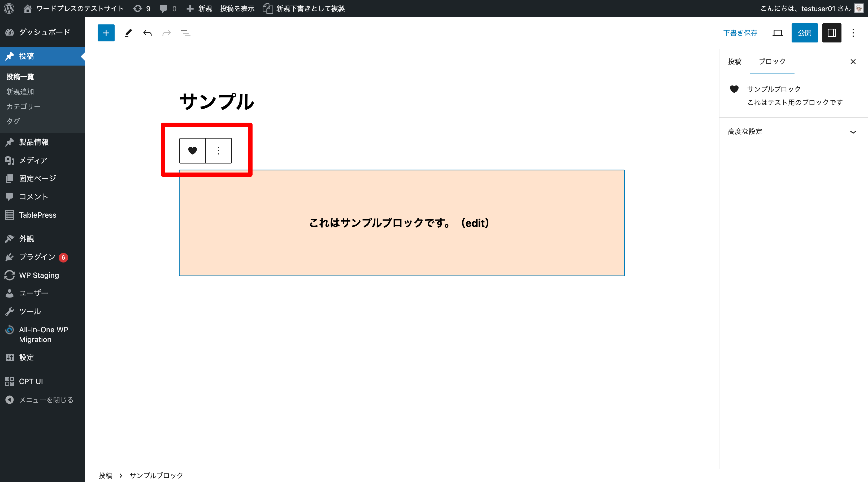Open CPT UI menu
This screenshot has height=482, width=868.
[x=42, y=381]
